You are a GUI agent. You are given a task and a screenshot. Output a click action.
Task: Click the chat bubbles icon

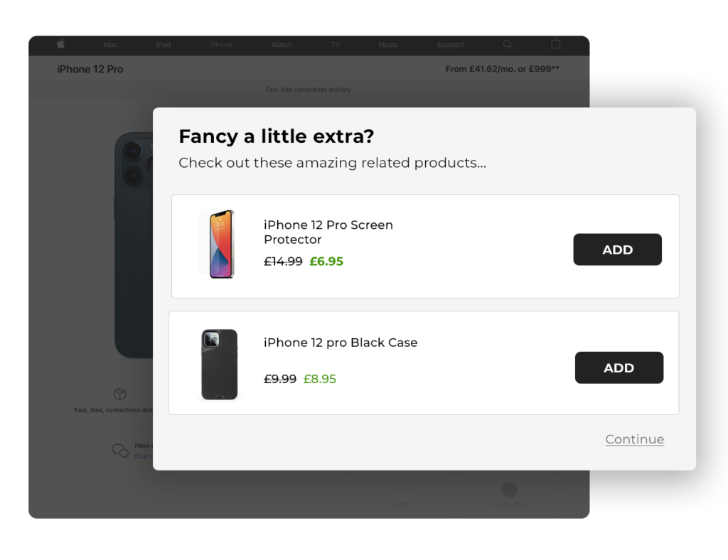(120, 451)
